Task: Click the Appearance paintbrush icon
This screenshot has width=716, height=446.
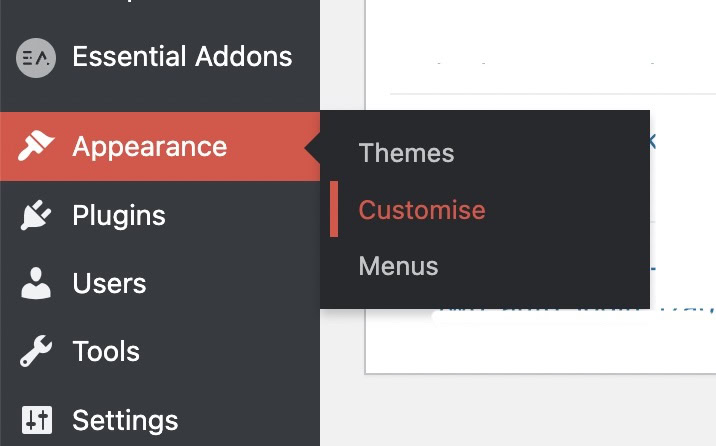Action: tap(36, 147)
